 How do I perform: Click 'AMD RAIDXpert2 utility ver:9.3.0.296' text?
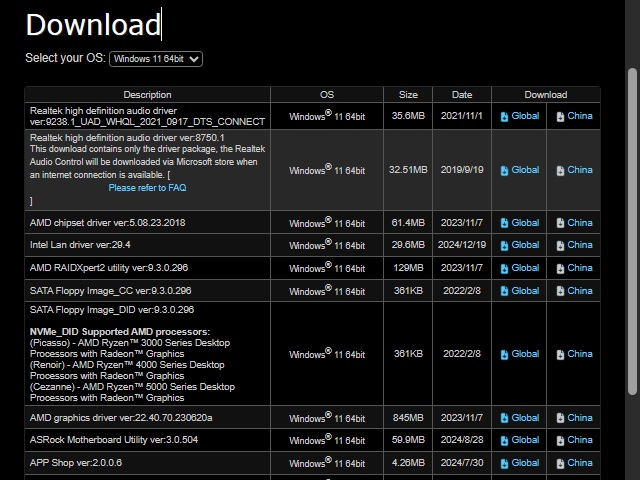109,268
